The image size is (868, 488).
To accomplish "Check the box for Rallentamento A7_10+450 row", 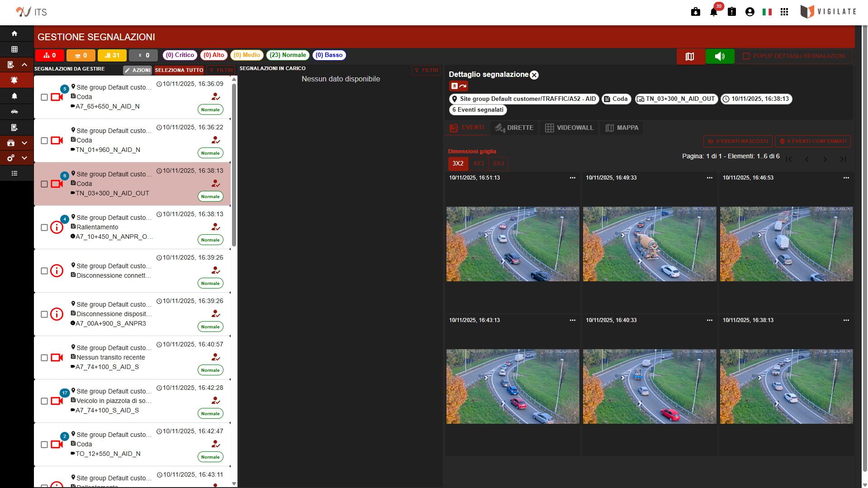I will [44, 227].
